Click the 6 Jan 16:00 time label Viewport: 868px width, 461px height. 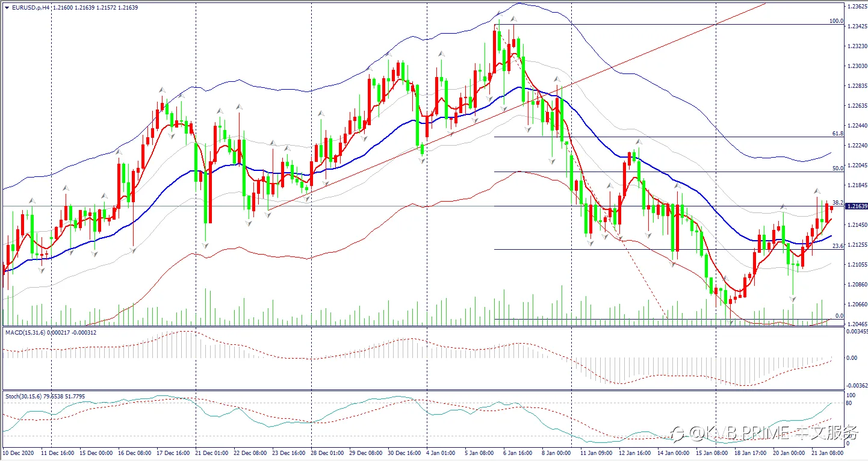point(518,452)
